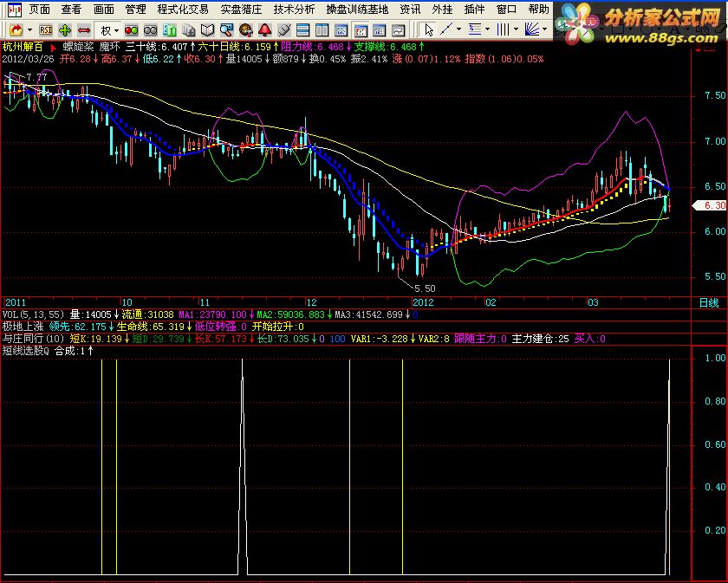
Task: Open the 查看 menu
Action: click(71, 10)
